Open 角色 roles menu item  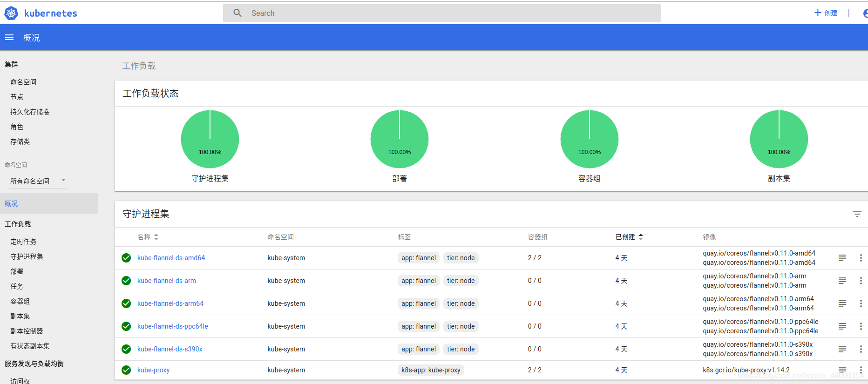[x=17, y=127]
